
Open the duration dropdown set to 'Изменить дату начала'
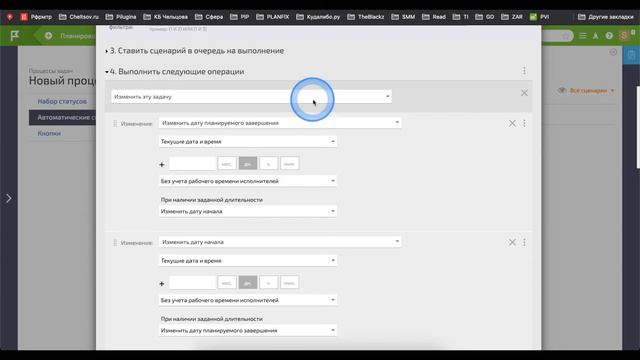pos(248,211)
